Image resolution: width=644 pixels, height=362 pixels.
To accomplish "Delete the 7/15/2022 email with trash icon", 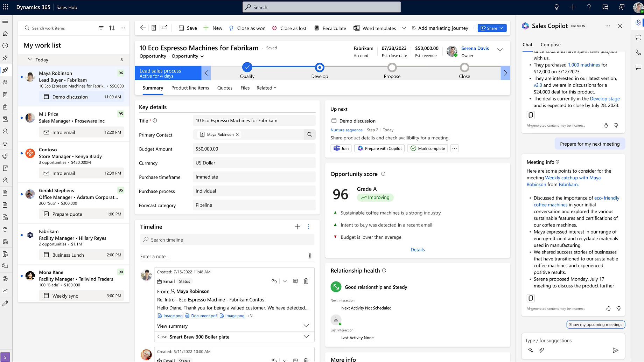I will [306, 281].
